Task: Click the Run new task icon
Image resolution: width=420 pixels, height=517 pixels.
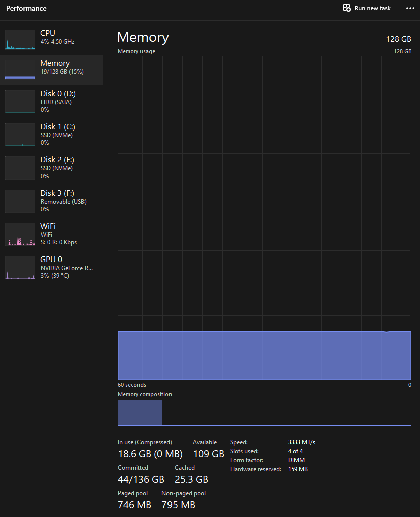Action: pos(347,8)
